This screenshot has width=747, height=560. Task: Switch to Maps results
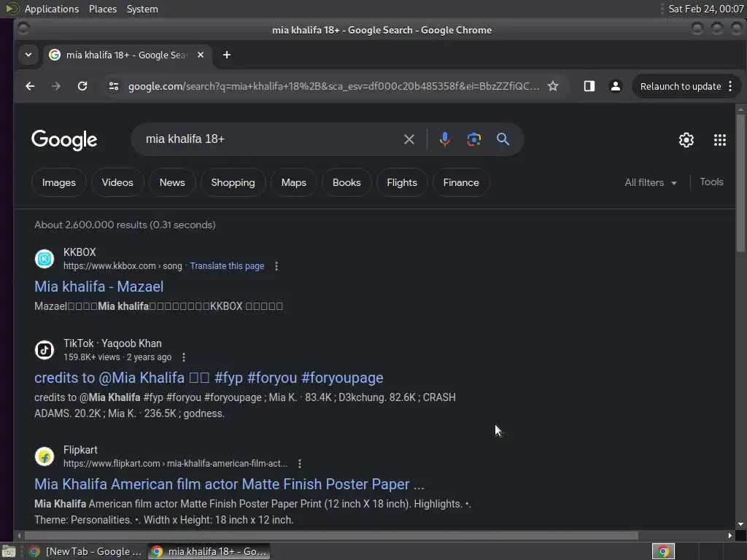coord(293,182)
